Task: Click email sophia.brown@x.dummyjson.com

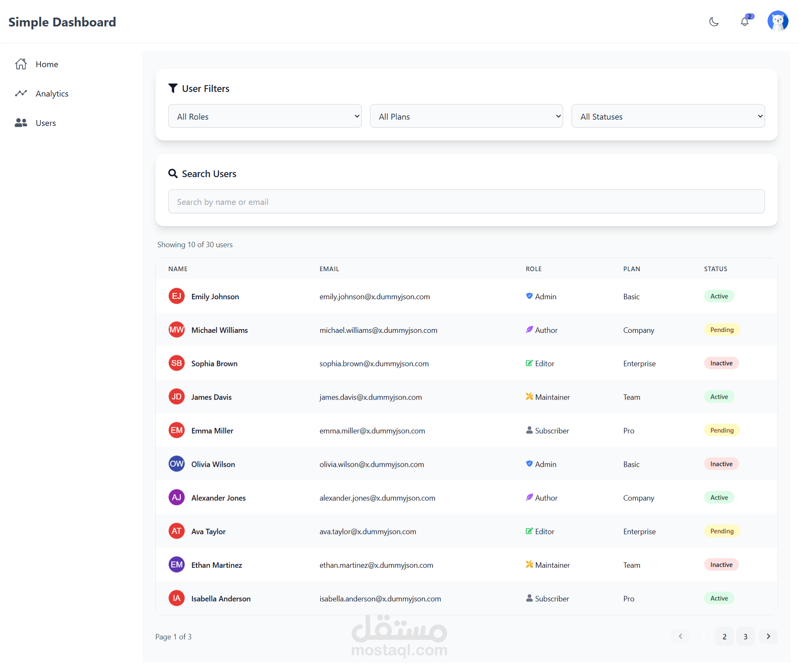Action: pyautogui.click(x=374, y=363)
